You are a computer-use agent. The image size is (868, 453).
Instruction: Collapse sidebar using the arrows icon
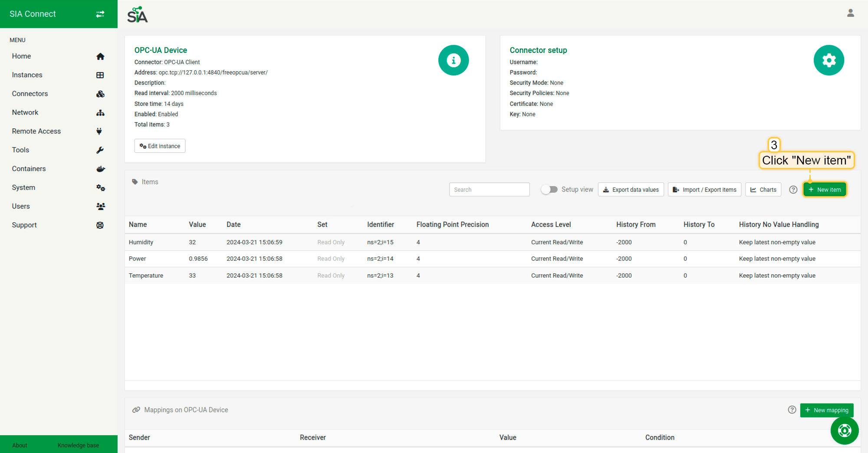coord(100,14)
